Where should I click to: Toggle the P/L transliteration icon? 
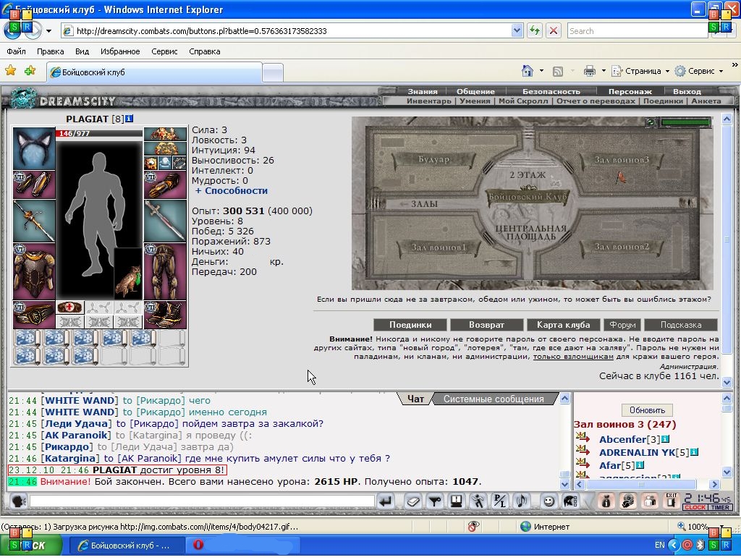499,501
